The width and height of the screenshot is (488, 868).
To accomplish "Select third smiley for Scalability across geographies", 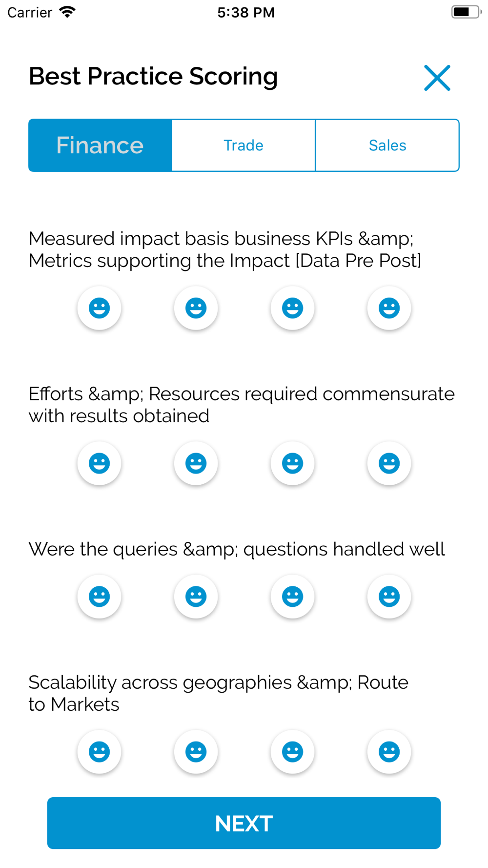I will pos(292,752).
